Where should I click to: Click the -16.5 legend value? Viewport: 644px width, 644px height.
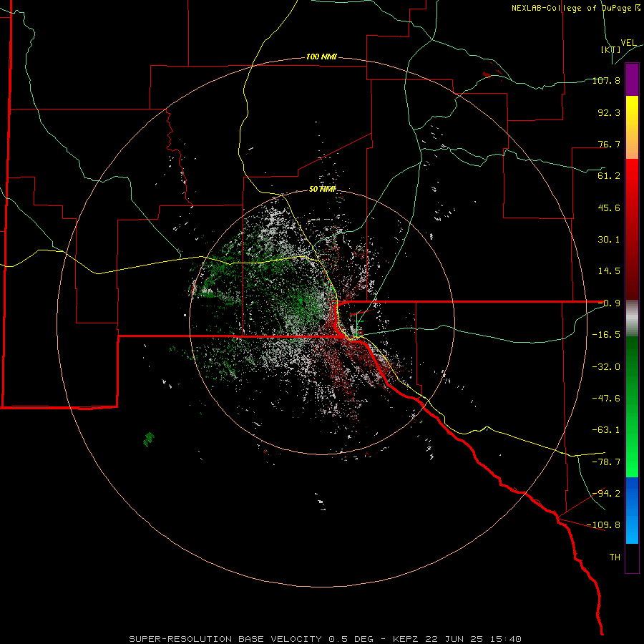[606, 335]
